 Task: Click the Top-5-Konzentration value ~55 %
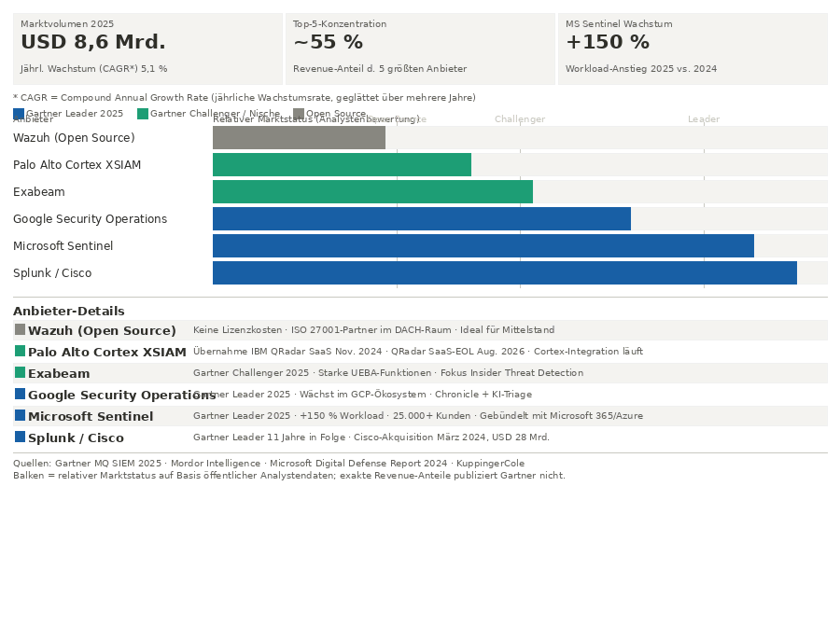click(329, 42)
